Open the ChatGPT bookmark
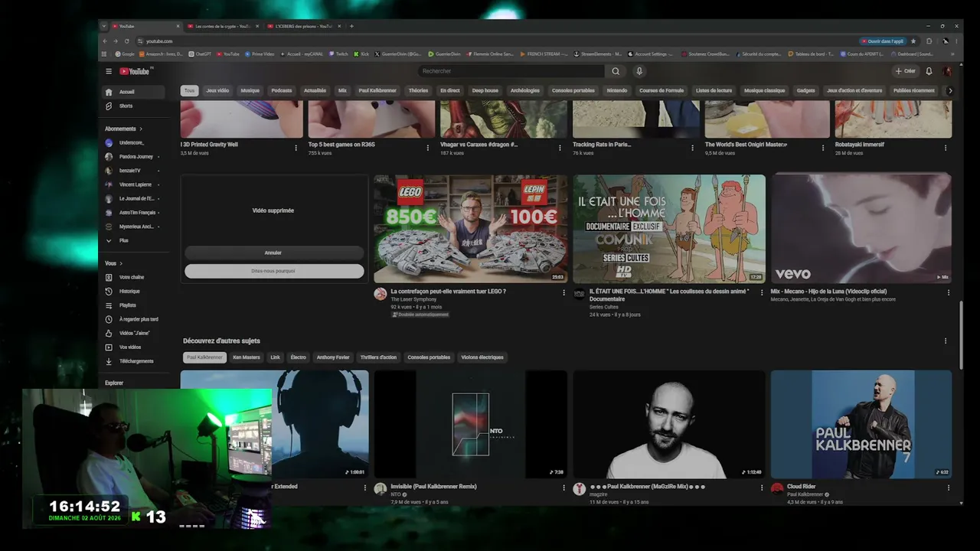Screen dimensions: 980x551 pos(199,54)
